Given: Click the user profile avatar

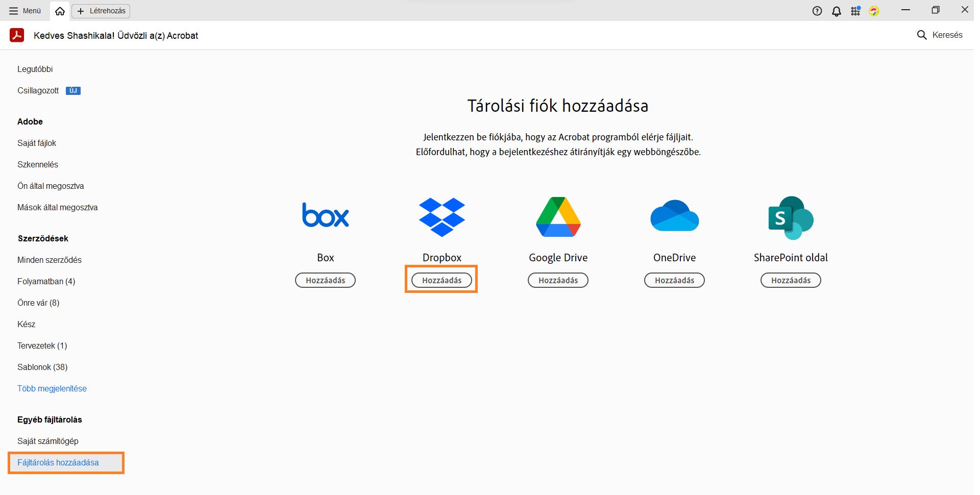Looking at the screenshot, I should click(875, 10).
